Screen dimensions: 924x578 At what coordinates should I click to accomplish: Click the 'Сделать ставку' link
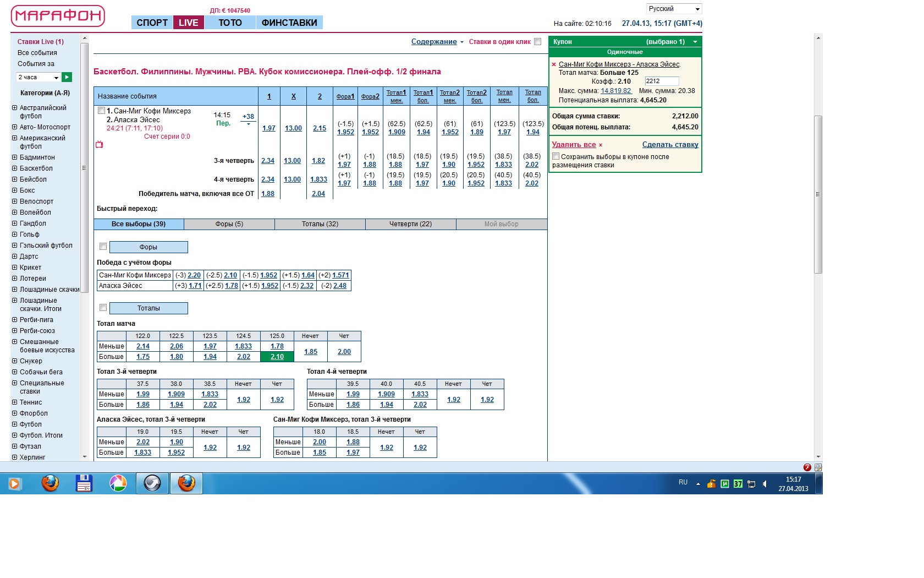pos(670,145)
